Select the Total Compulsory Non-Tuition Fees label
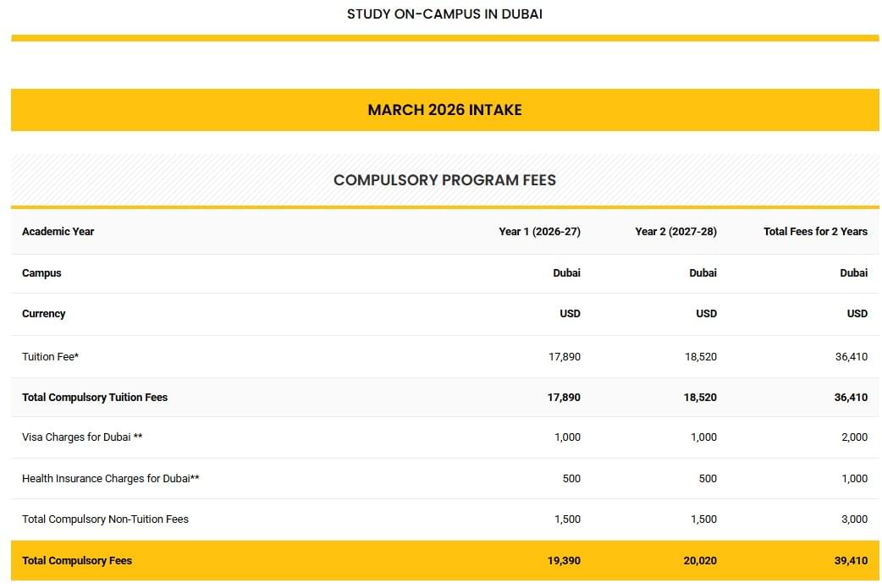The width and height of the screenshot is (882, 588). click(105, 519)
